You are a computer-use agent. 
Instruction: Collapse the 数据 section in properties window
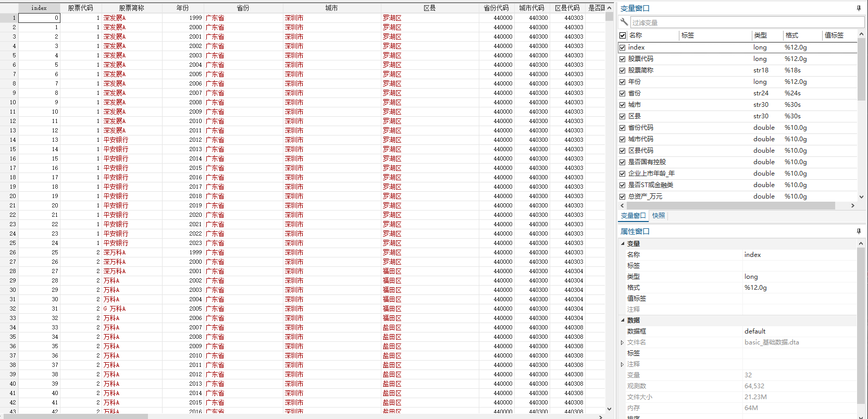623,320
